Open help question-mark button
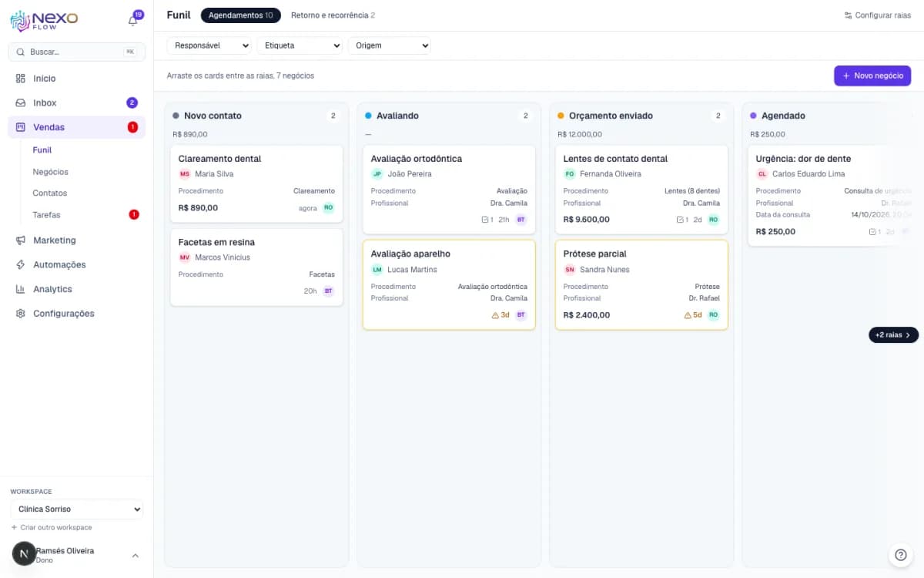 [900, 554]
